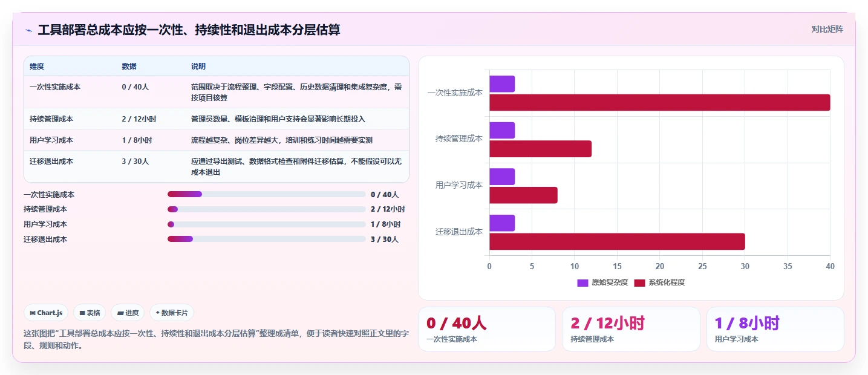Click the progress value 3 / 30人
868x375 pixels.
[385, 239]
